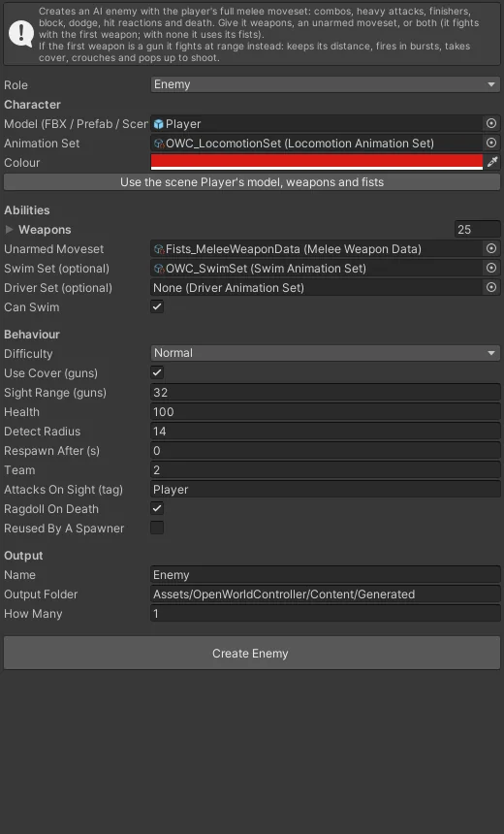The height and width of the screenshot is (834, 504).
Task: Click the Reused By A Spawner label
Action: pyautogui.click(x=64, y=529)
